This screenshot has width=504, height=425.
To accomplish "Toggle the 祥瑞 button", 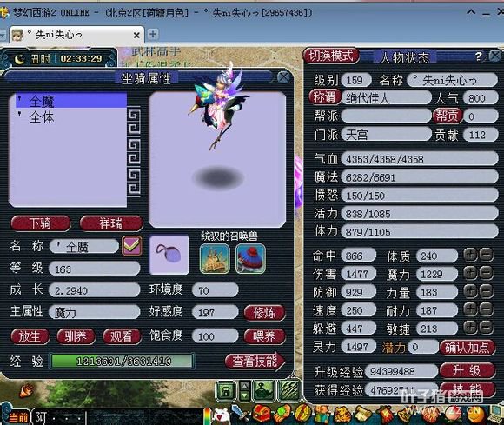I will tap(111, 223).
